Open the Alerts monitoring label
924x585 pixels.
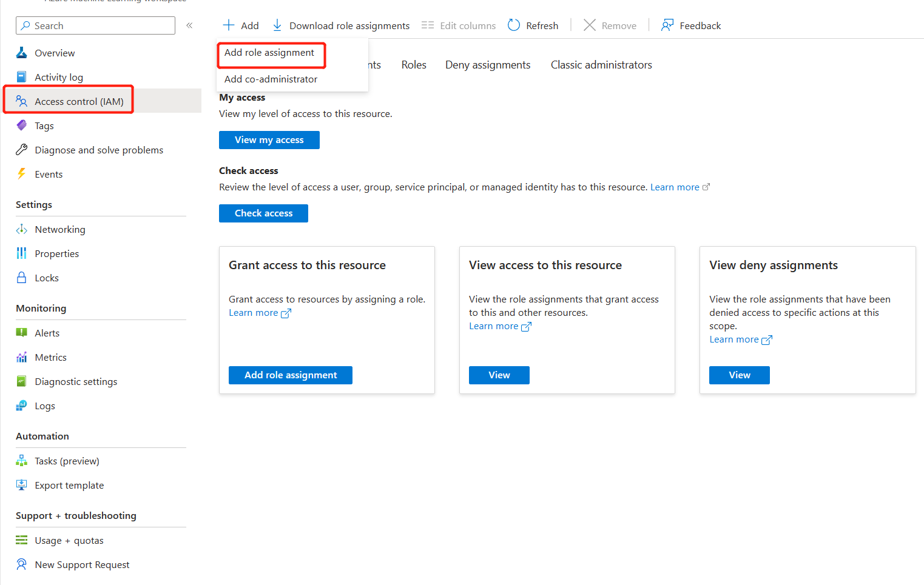(47, 333)
